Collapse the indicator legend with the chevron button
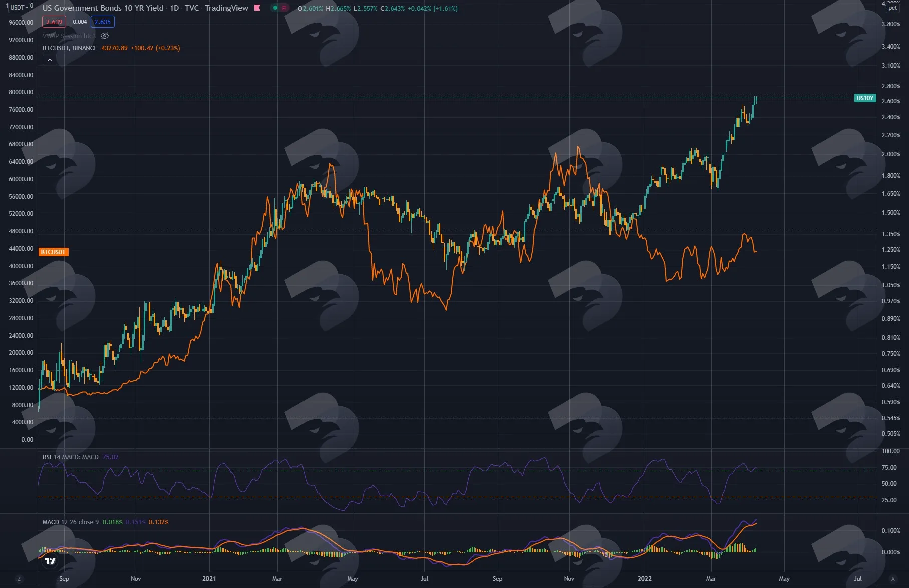 coord(50,60)
